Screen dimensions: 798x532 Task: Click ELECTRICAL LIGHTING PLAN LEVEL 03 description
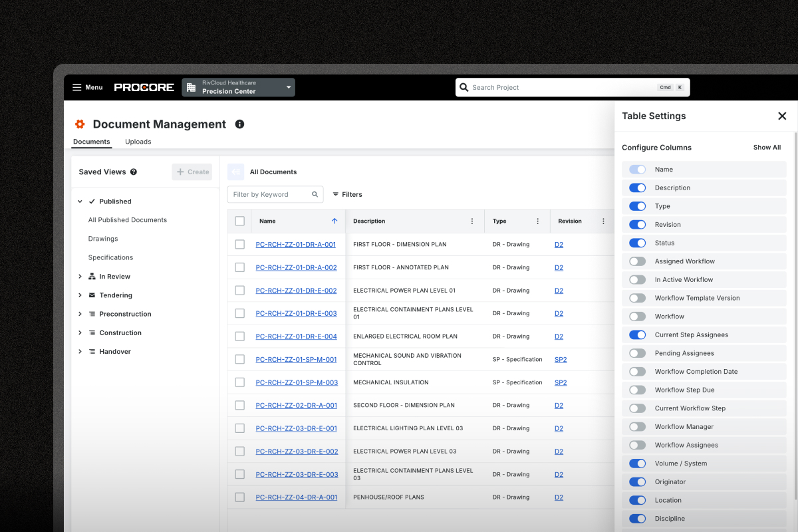[x=408, y=428]
